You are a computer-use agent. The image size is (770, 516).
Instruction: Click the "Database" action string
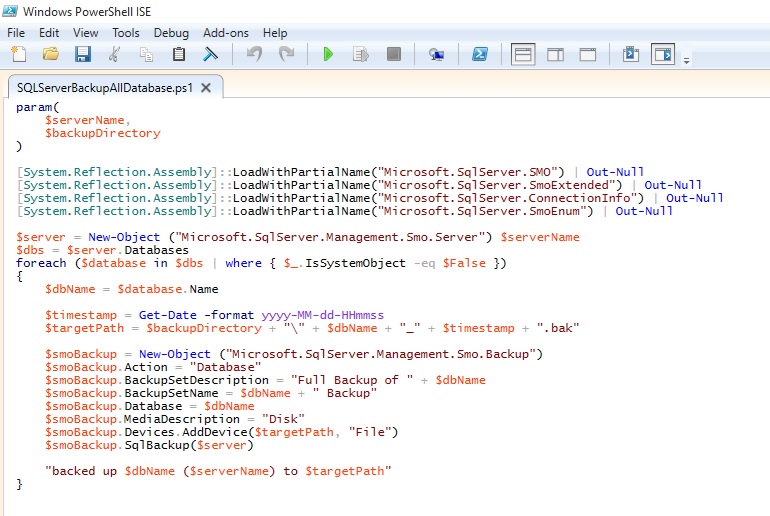[x=225, y=367]
